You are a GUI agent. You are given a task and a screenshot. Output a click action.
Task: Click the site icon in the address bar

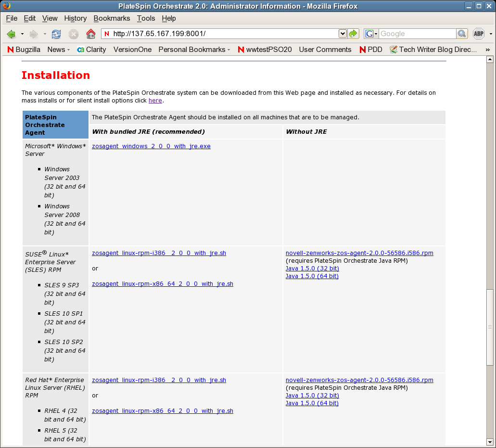click(107, 34)
